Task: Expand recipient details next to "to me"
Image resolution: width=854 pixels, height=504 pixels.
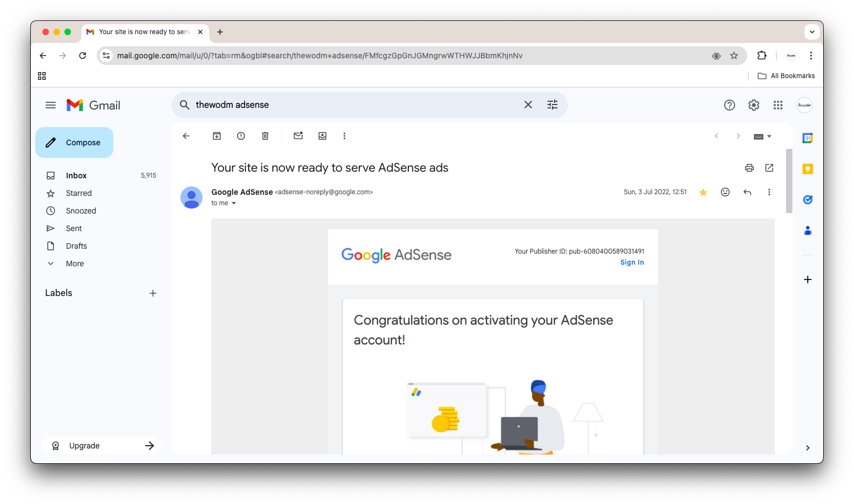Action: pos(234,203)
